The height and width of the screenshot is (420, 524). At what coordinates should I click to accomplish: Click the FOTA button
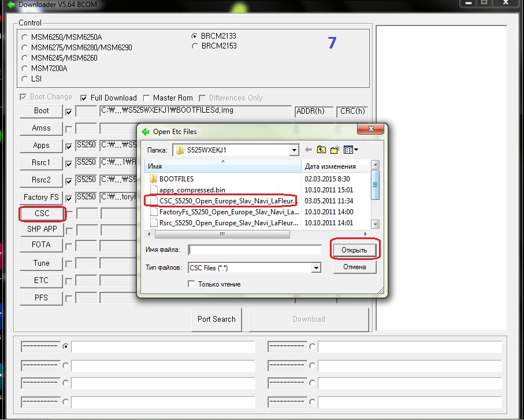click(x=41, y=245)
